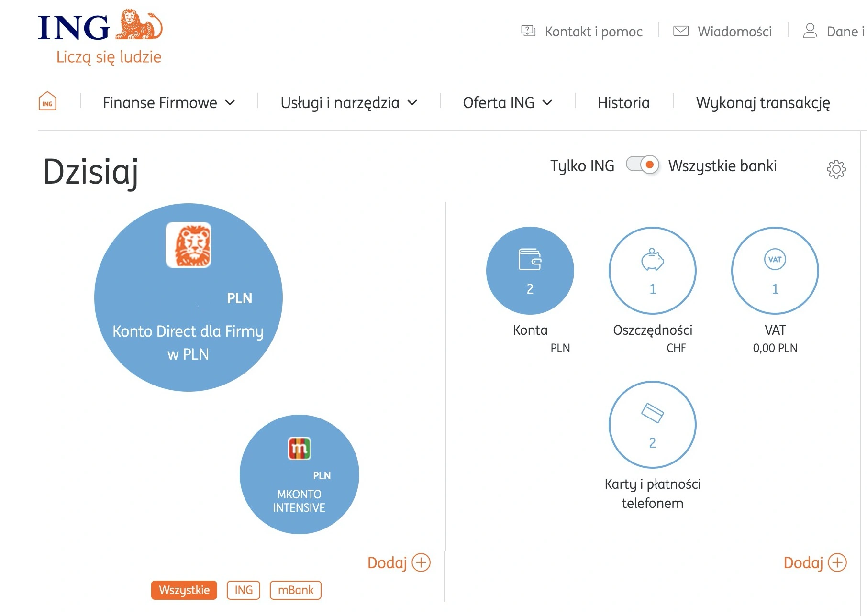Filter accounts by Wszystkie chip
The image size is (867, 616).
pos(184,590)
